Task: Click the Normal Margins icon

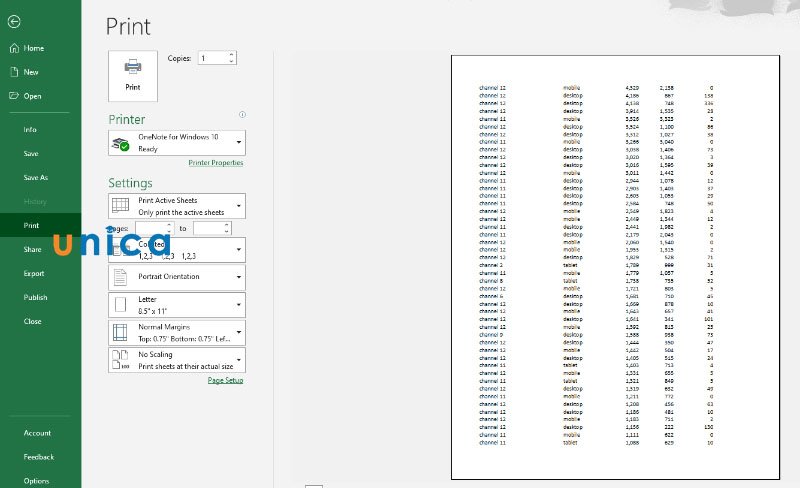Action: (x=120, y=332)
